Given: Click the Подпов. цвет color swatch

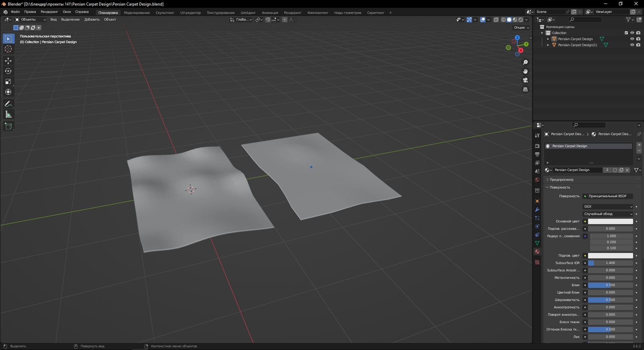Looking at the screenshot, I should 610,256.
